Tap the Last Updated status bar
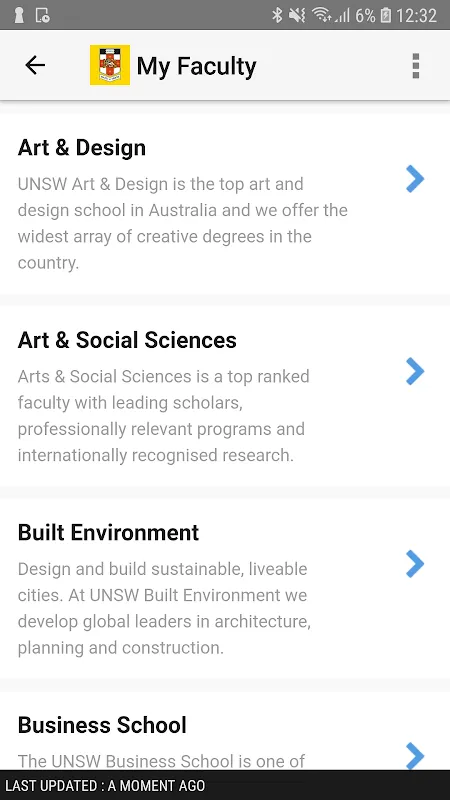 coord(225,785)
